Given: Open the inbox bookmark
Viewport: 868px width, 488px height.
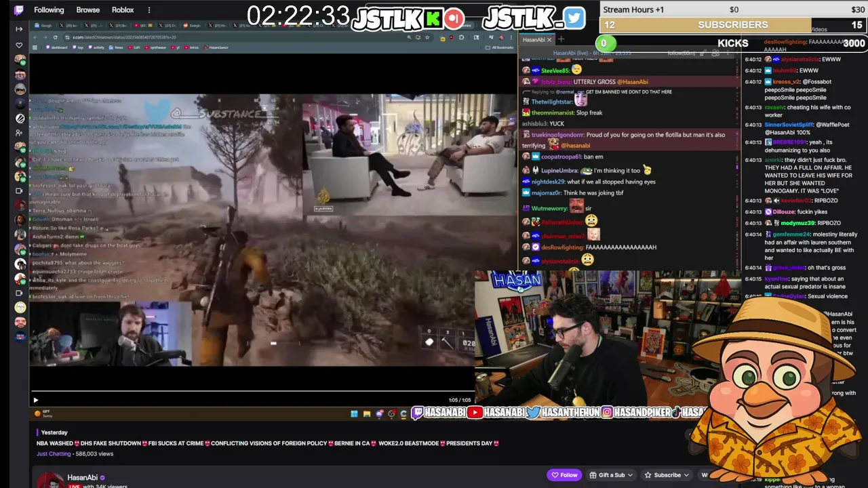Looking at the screenshot, I should pos(192,47).
